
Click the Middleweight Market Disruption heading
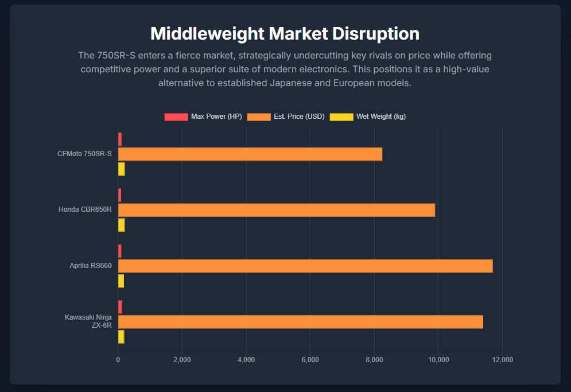pyautogui.click(x=285, y=33)
